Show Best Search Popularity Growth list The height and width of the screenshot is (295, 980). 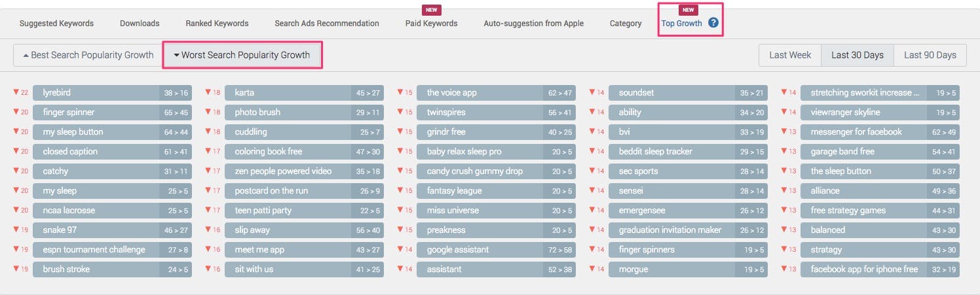[x=88, y=55]
